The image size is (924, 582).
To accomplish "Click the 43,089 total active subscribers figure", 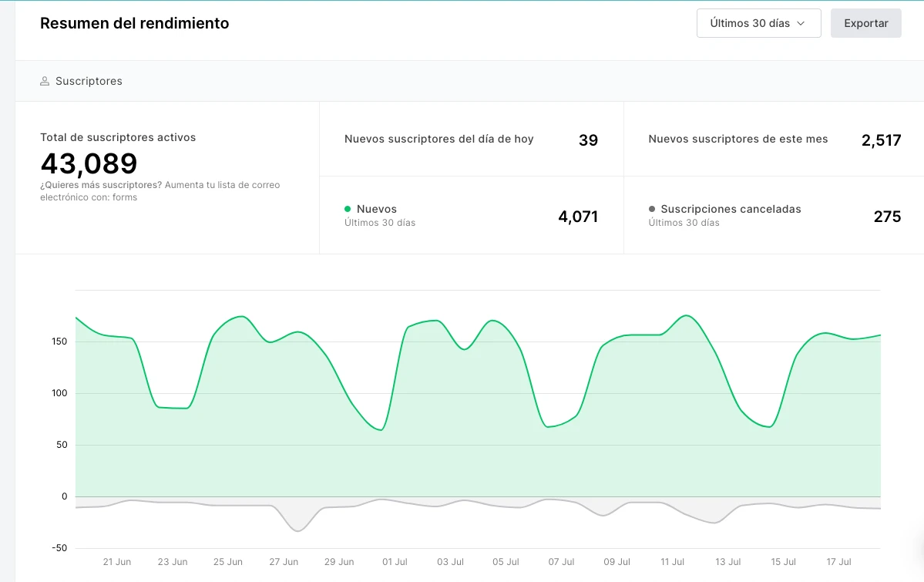I will 89,163.
